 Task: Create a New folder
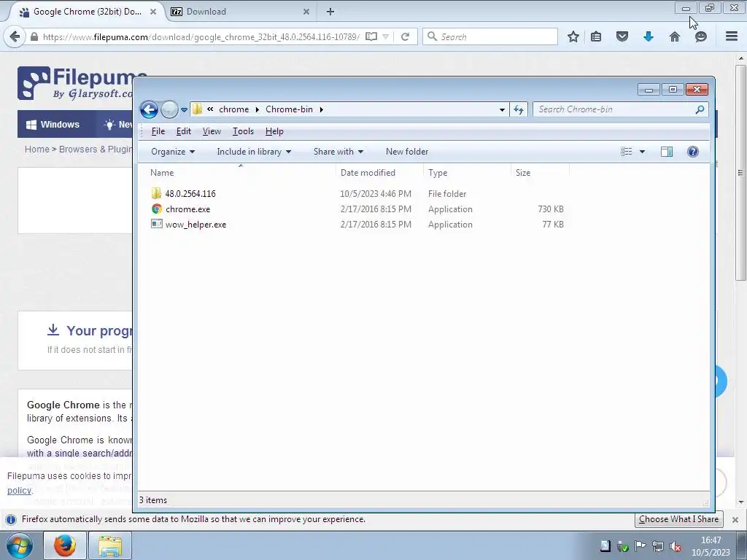407,152
